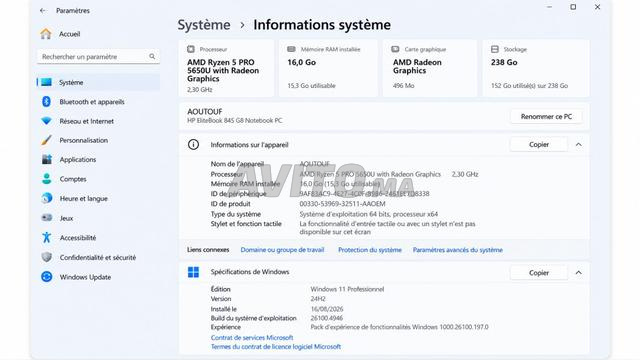Open the Réseau et Internet menu item
The width and height of the screenshot is (640, 360).
[87, 121]
